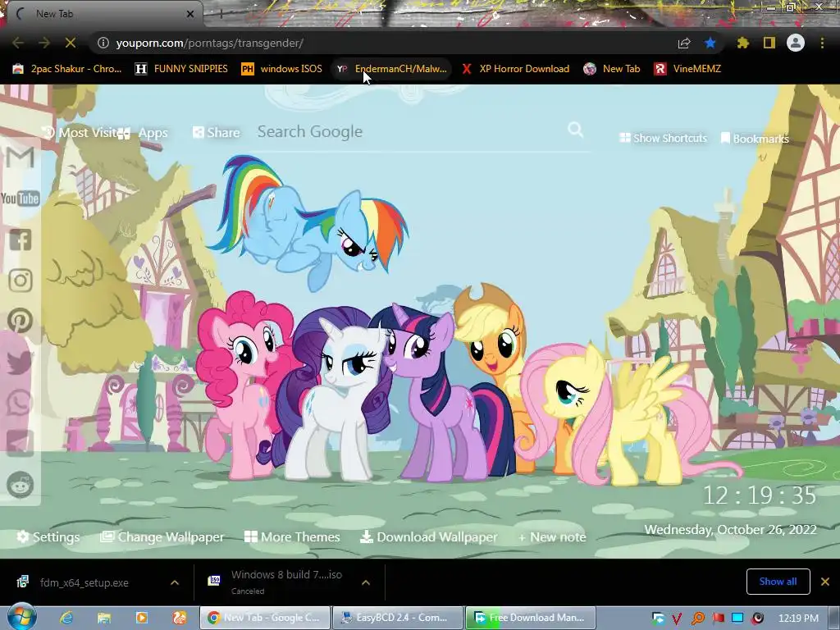Show the Most Visited sites
The image size is (840, 630).
pos(79,132)
